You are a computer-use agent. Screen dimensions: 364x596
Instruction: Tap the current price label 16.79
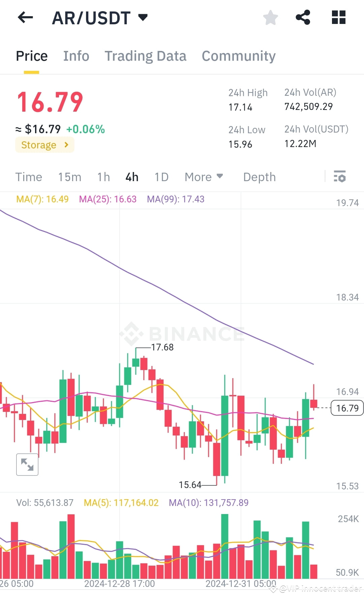coord(347,408)
